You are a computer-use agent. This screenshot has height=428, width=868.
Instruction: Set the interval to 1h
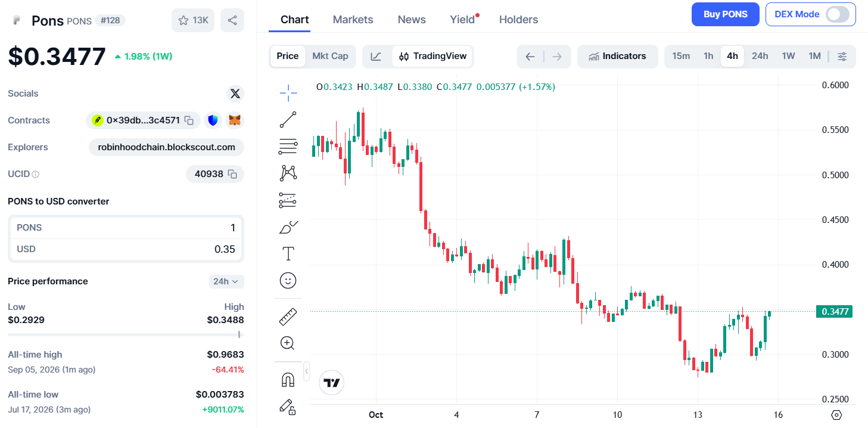tap(708, 56)
